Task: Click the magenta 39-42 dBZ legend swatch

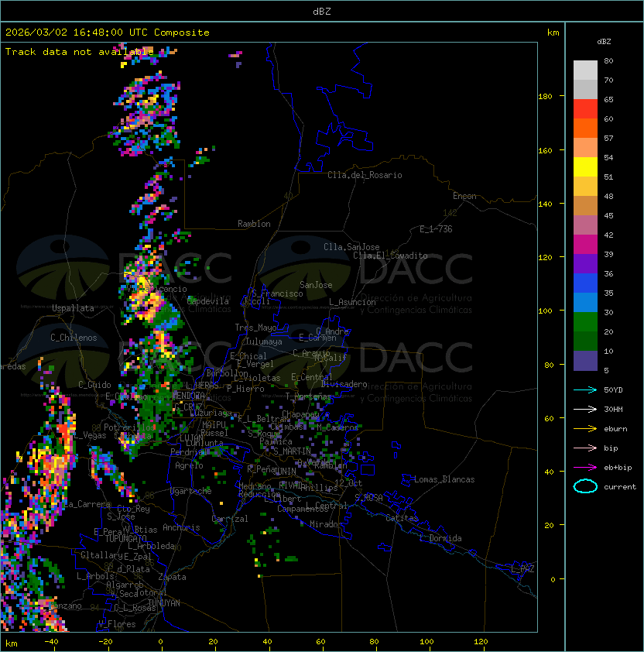Action: [x=585, y=245]
